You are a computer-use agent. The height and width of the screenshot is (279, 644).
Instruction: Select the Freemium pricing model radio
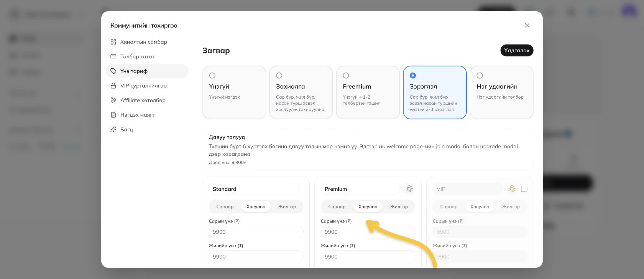[346, 76]
